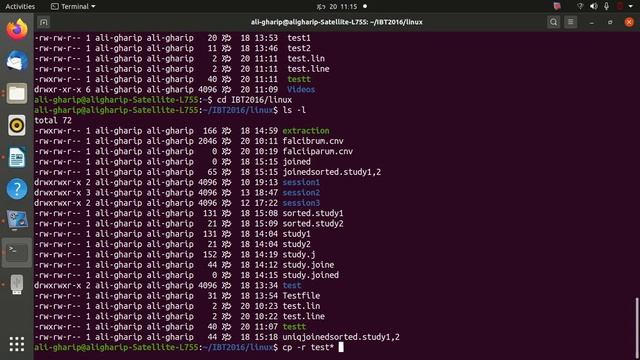This screenshot has width=640, height=360.
Task: Minimize the terminal window
Action: (x=591, y=22)
